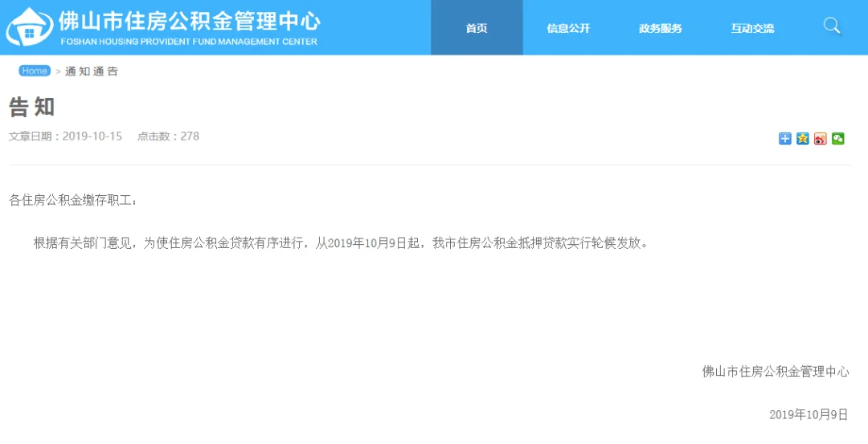The height and width of the screenshot is (444, 868).
Task: Open 政务服务 menu
Action: click(x=661, y=27)
